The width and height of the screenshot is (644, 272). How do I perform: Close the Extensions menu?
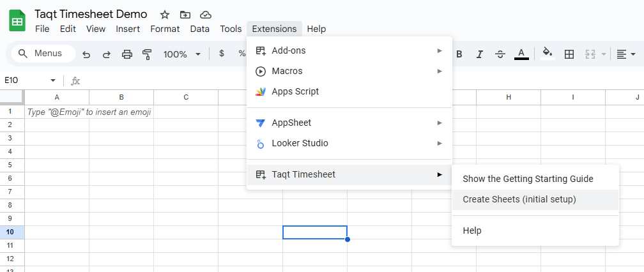coord(274,29)
